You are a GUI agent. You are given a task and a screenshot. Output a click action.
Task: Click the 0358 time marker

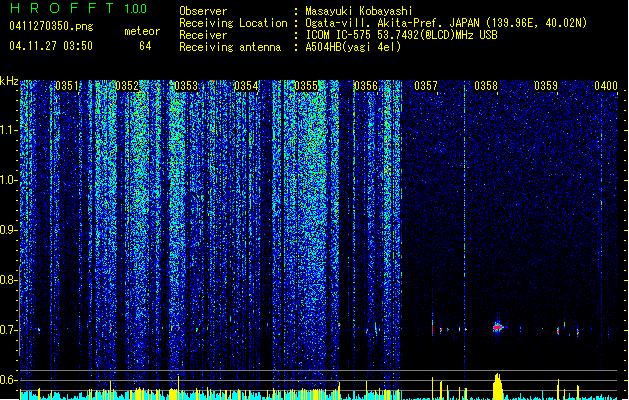[x=486, y=86]
